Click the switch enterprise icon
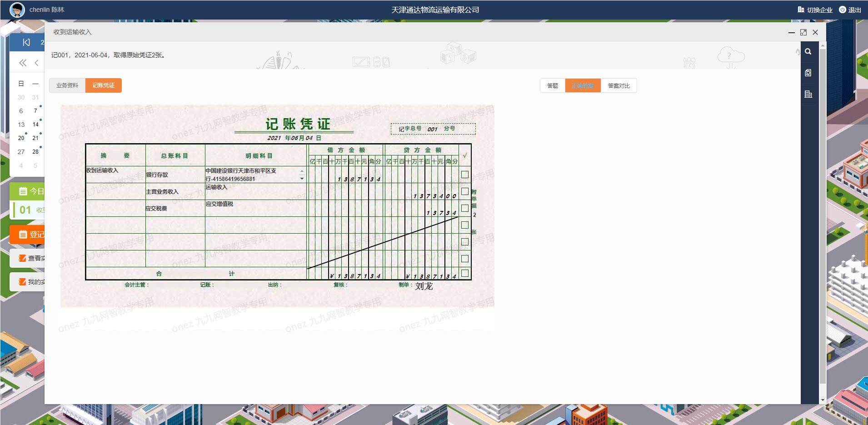Image resolution: width=868 pixels, height=425 pixels. (x=801, y=10)
